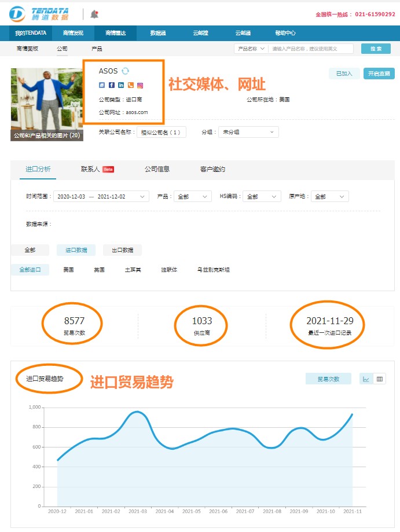Go to 产品 sub-tab

coord(97,49)
